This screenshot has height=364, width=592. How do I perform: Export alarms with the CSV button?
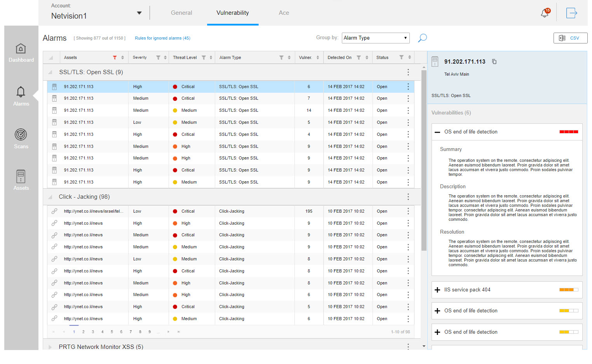pyautogui.click(x=570, y=38)
